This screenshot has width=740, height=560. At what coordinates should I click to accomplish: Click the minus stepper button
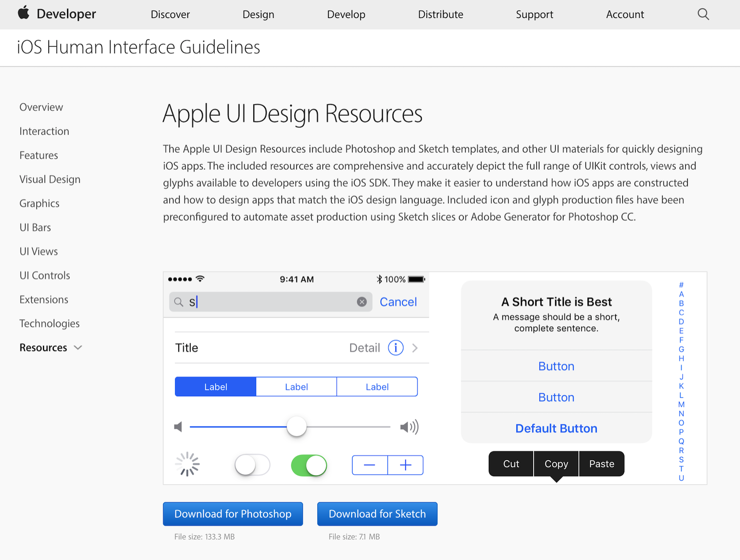point(369,465)
